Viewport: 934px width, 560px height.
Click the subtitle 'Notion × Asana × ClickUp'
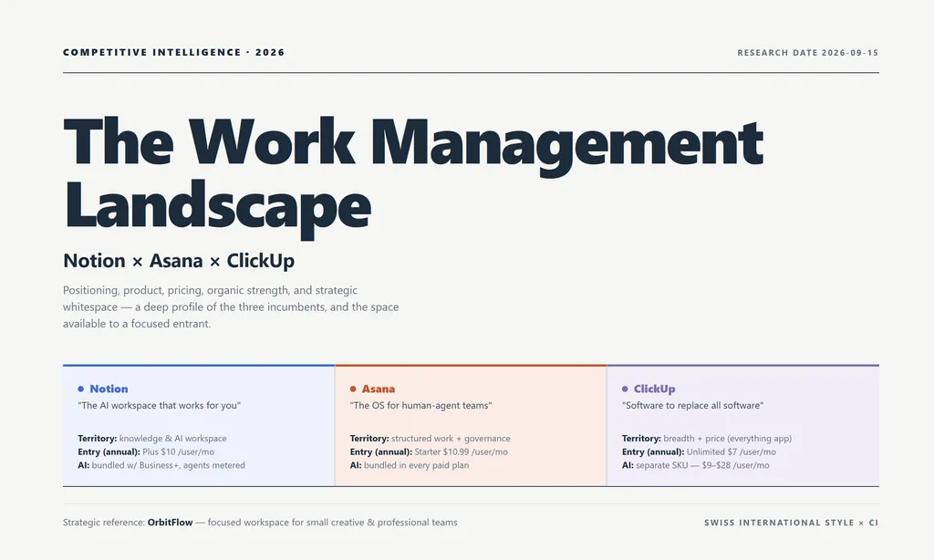(179, 261)
